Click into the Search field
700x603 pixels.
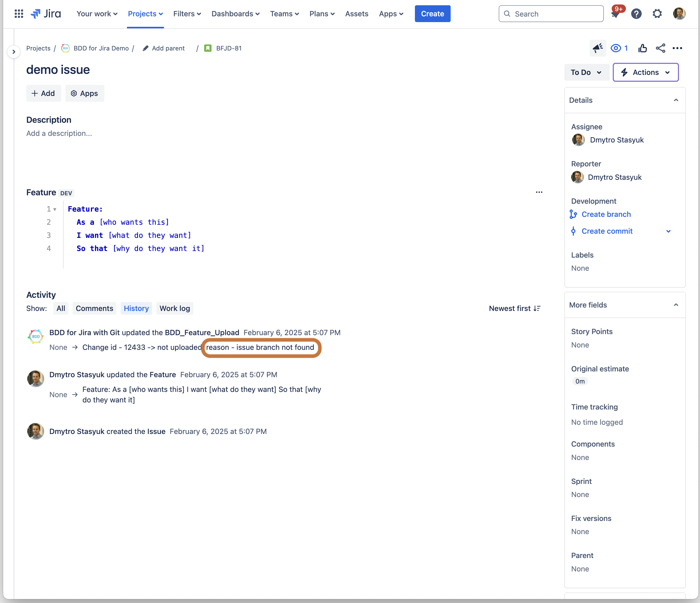(551, 14)
